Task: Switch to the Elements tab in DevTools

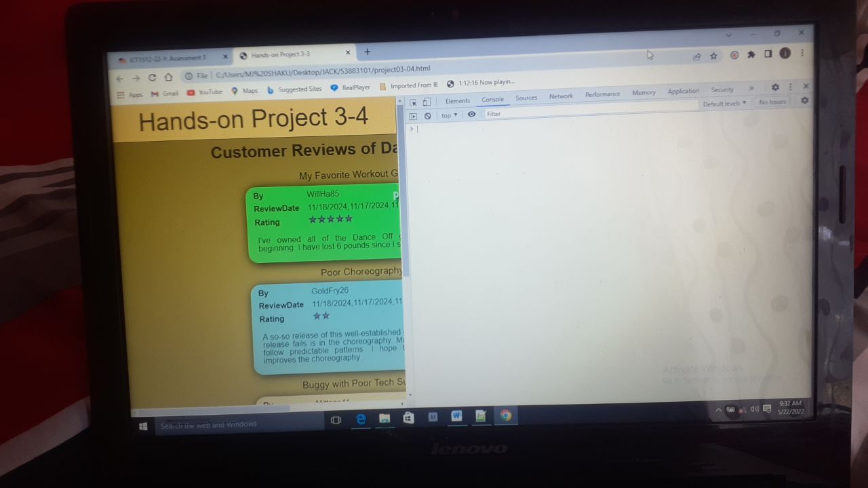Action: pyautogui.click(x=457, y=100)
